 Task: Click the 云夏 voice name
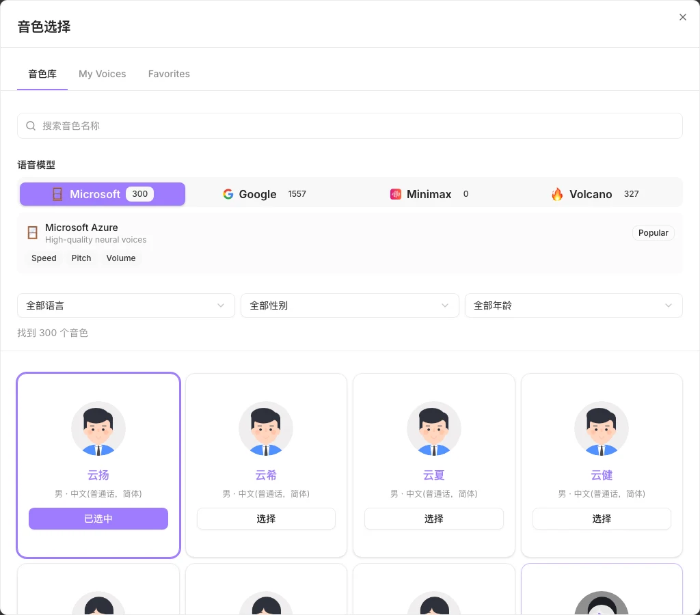pos(434,476)
